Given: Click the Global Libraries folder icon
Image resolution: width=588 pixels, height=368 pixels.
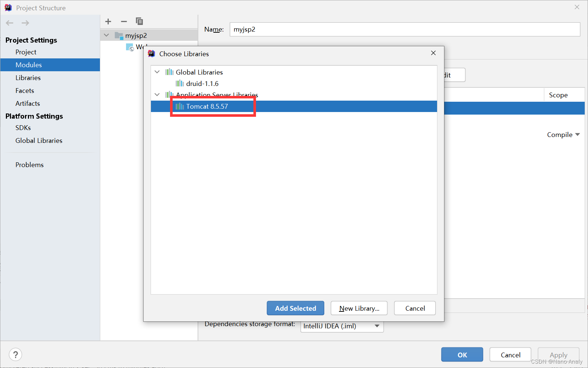Looking at the screenshot, I should pyautogui.click(x=169, y=72).
